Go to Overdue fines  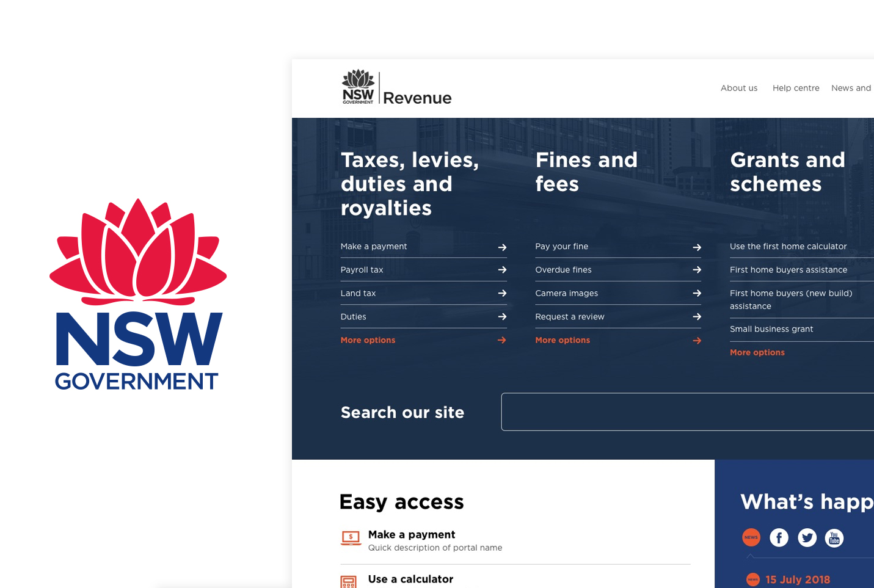coord(564,270)
